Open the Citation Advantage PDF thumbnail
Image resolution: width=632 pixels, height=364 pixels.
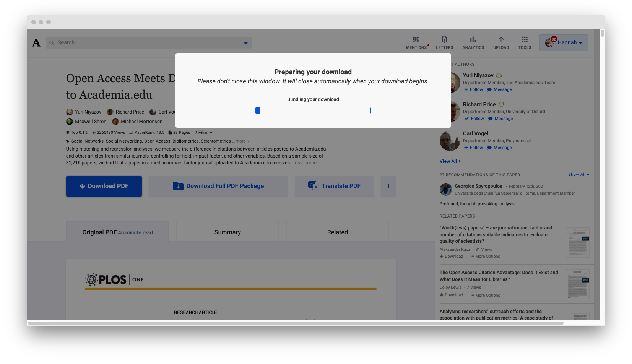pos(578,284)
